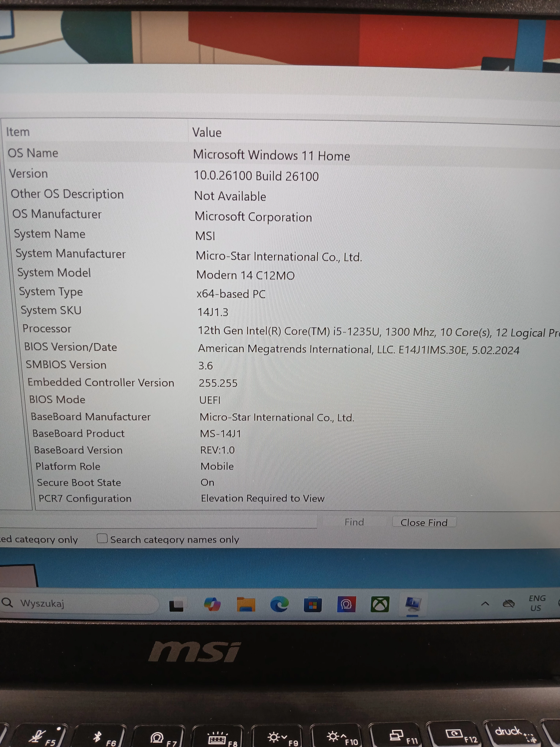560x747 pixels.
Task: Select System Information taskbar icon
Action: 413,605
